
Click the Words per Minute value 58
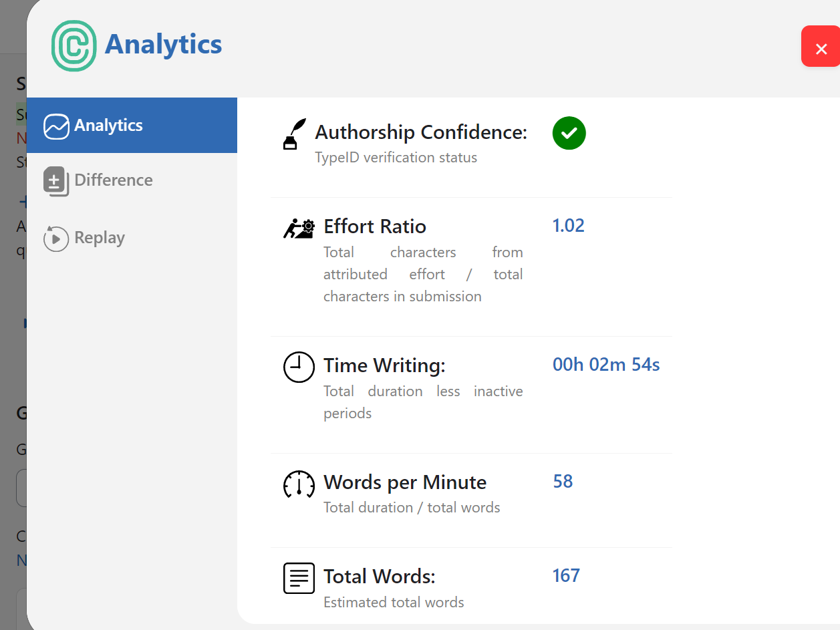point(563,481)
